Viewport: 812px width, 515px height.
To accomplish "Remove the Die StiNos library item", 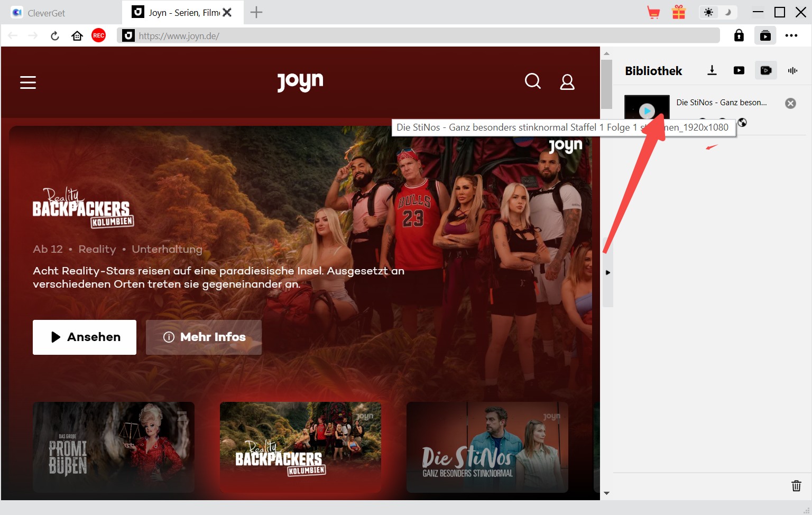I will pos(790,103).
